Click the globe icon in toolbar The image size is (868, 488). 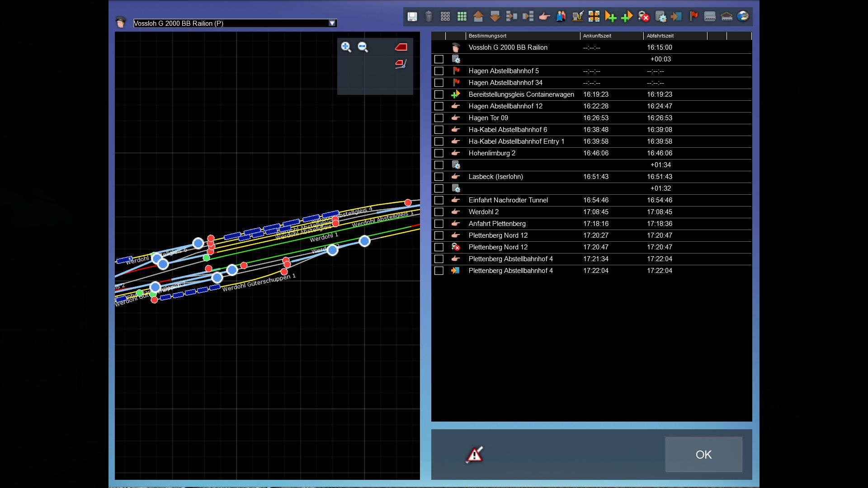tap(743, 17)
